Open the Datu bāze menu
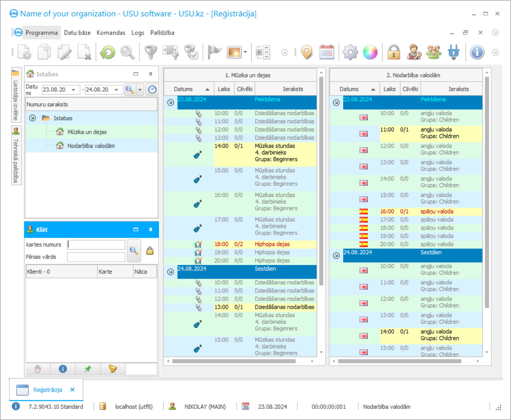The height and width of the screenshot is (420, 511). (x=77, y=33)
